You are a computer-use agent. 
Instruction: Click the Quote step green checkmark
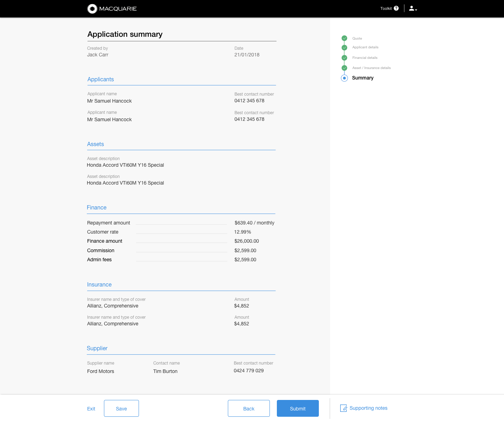click(344, 38)
